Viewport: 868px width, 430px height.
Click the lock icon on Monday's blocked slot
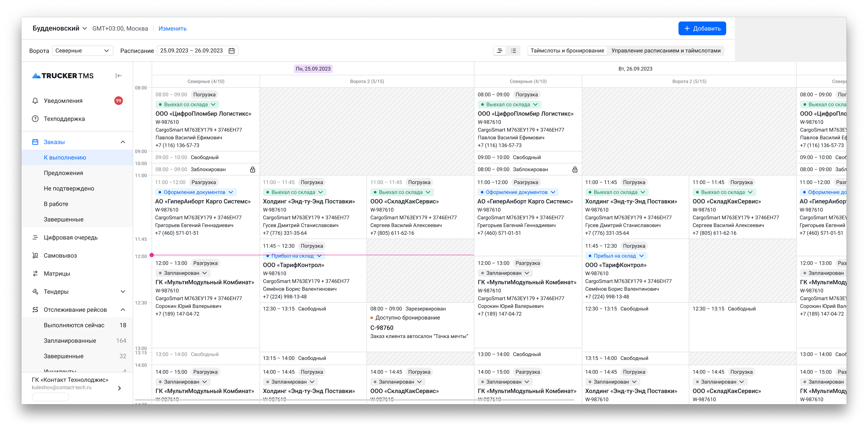pos(252,170)
